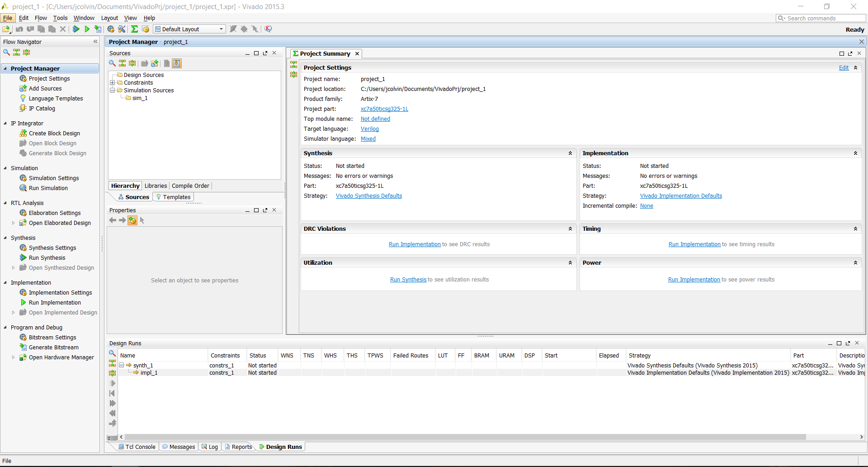The image size is (868, 467).
Task: Collapse the Synthesis summary panel chevron
Action: pos(570,153)
